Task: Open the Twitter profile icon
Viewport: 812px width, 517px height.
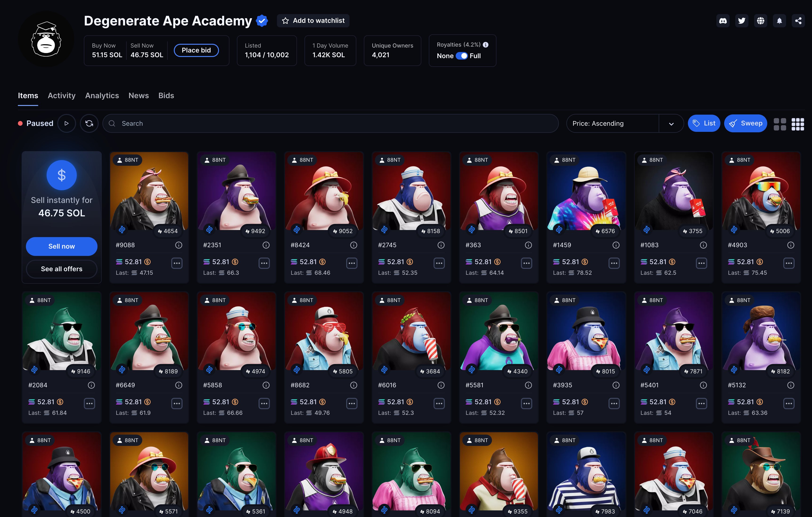Action: (742, 21)
